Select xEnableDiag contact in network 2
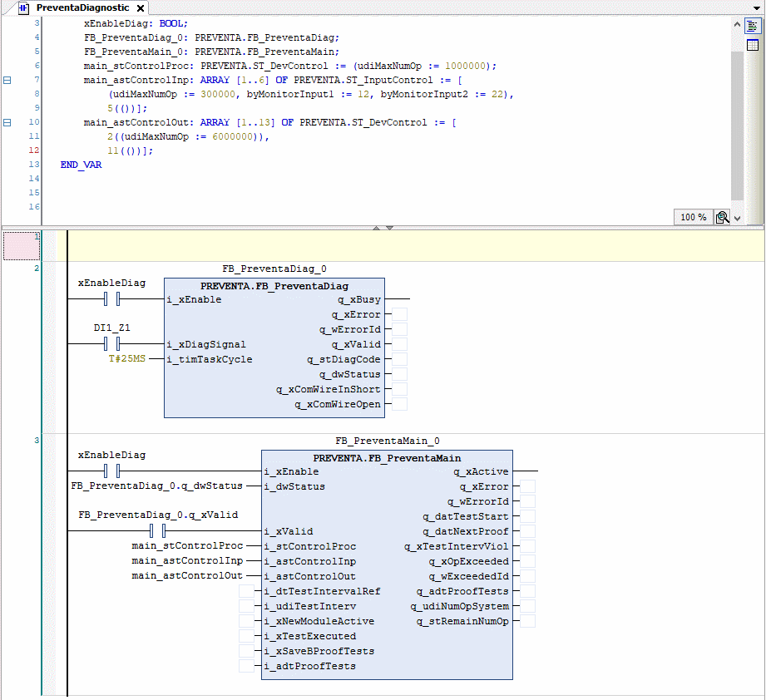The image size is (766, 700). point(112,298)
